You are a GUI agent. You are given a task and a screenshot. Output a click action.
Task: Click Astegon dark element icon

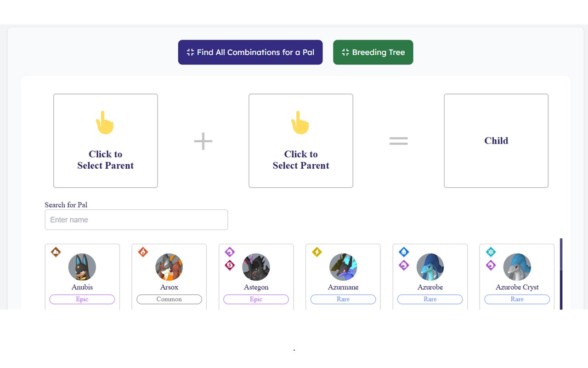click(x=230, y=265)
